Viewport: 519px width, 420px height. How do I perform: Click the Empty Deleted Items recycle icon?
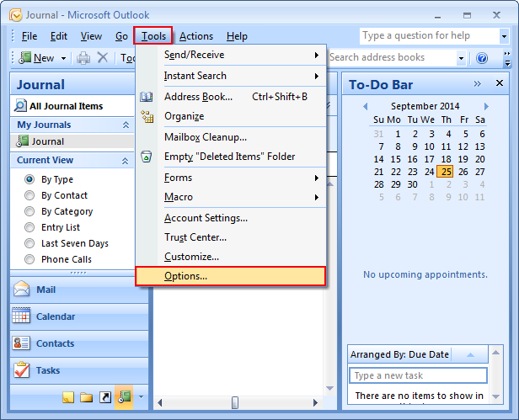click(147, 157)
